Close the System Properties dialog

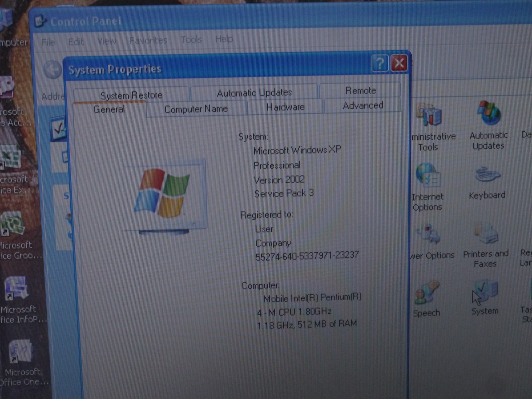click(399, 63)
